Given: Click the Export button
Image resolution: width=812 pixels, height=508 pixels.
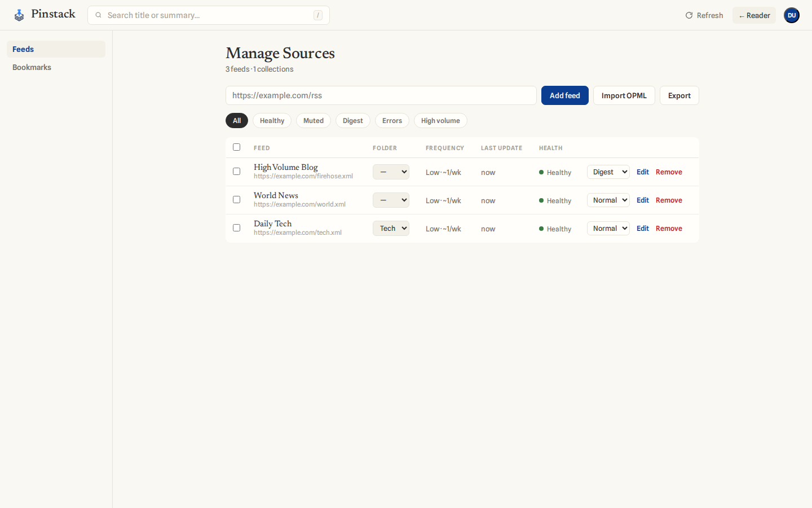Looking at the screenshot, I should (x=679, y=95).
